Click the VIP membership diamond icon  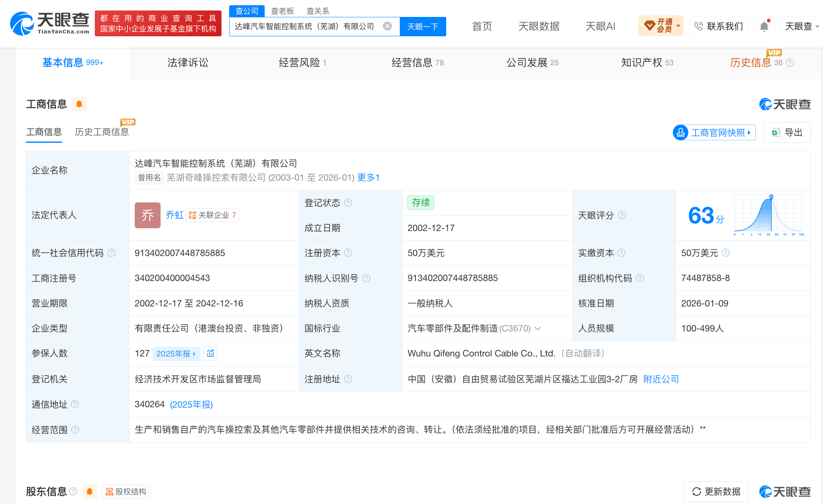pyautogui.click(x=650, y=26)
